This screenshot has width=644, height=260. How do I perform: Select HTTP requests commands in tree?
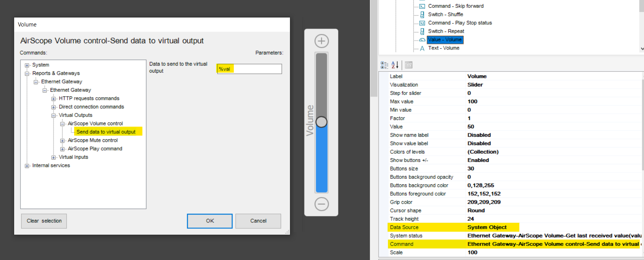(89, 98)
